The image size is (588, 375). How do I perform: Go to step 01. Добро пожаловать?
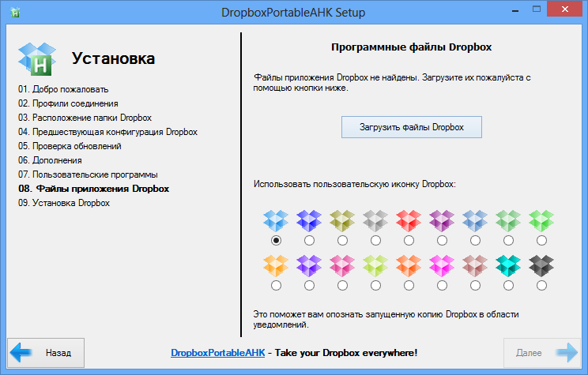[63, 89]
